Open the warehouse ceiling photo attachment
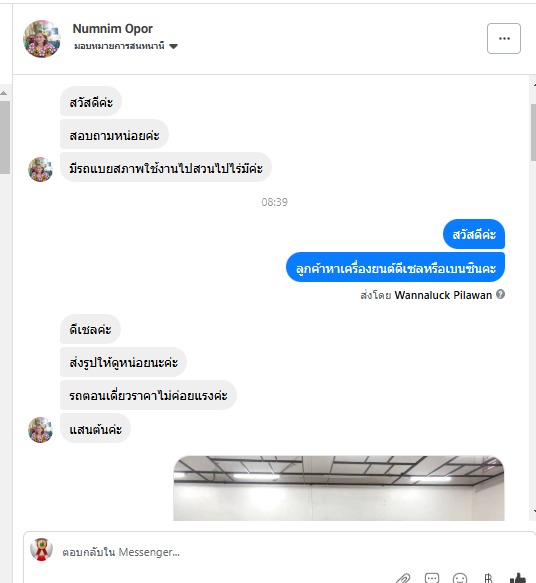This screenshot has height=583, width=536. tap(339, 488)
